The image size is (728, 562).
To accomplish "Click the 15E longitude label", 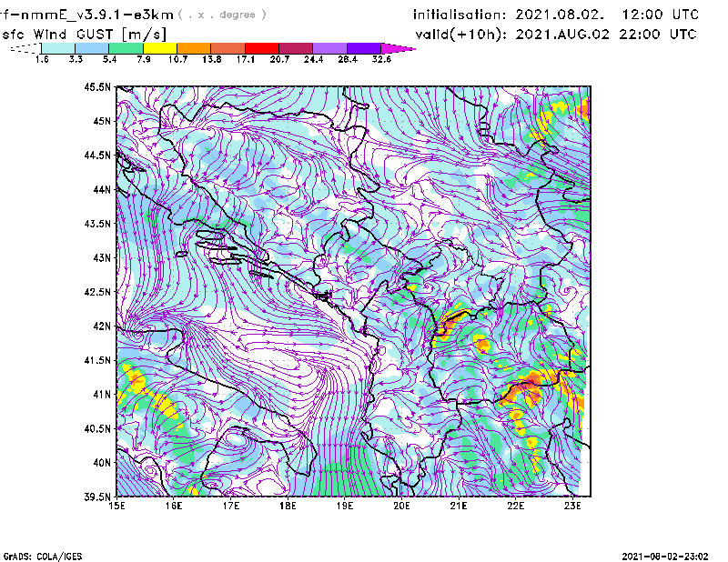I will 116,506.
